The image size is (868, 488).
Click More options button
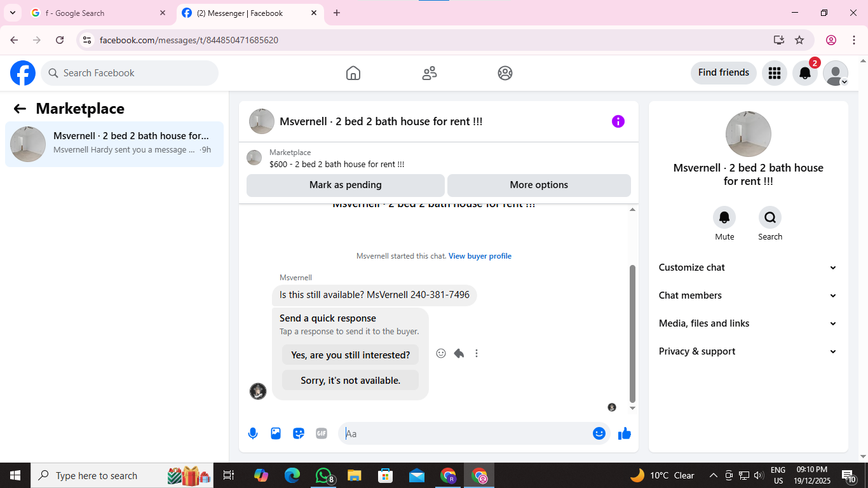coord(539,185)
